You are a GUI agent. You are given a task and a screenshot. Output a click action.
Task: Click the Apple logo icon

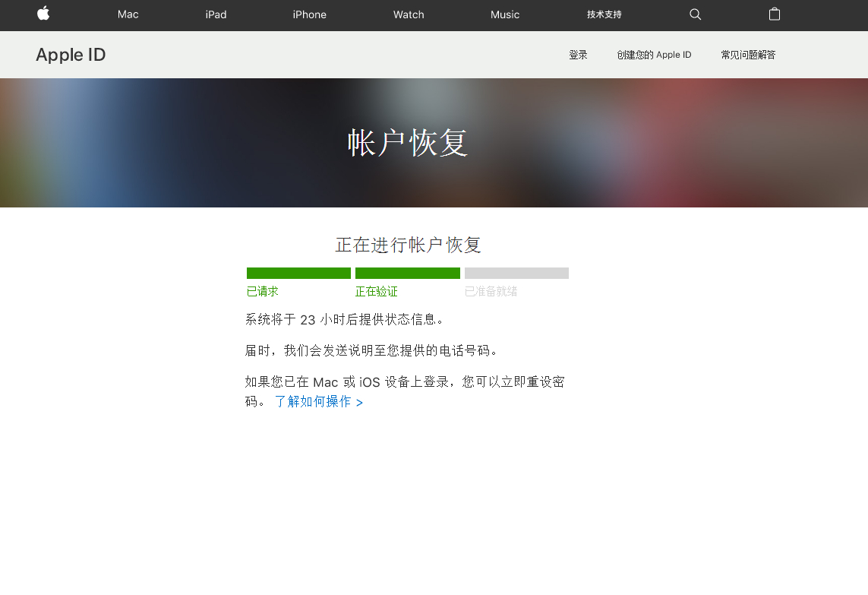coord(43,14)
